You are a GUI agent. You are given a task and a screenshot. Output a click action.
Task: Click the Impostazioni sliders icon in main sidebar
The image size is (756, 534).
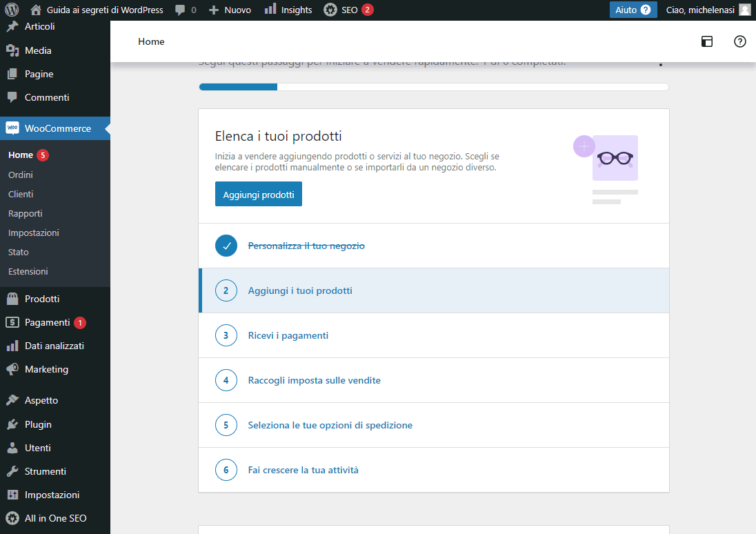[12, 495]
